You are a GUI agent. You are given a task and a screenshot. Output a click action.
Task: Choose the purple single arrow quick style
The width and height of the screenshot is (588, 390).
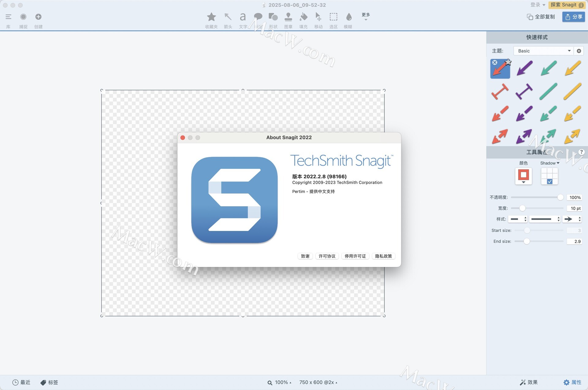click(524, 68)
